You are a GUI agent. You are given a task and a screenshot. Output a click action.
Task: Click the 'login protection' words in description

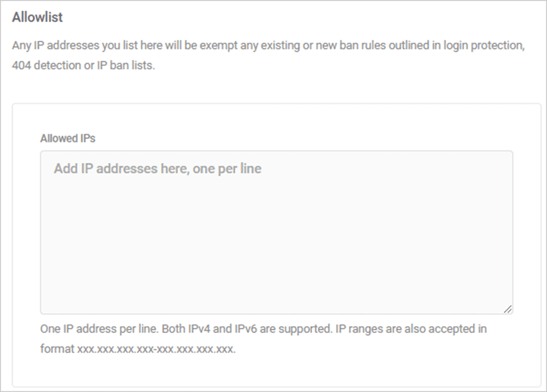coord(483,45)
